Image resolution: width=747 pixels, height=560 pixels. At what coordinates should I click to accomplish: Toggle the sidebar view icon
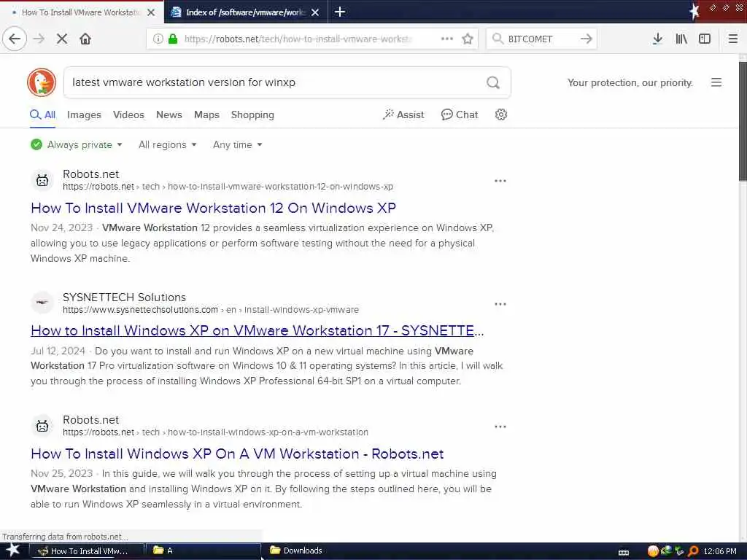click(705, 39)
